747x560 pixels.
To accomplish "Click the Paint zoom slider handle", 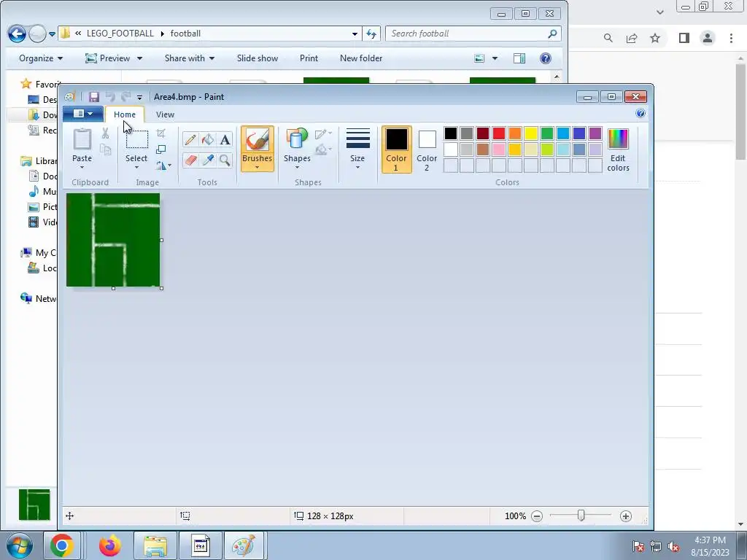I will (581, 516).
